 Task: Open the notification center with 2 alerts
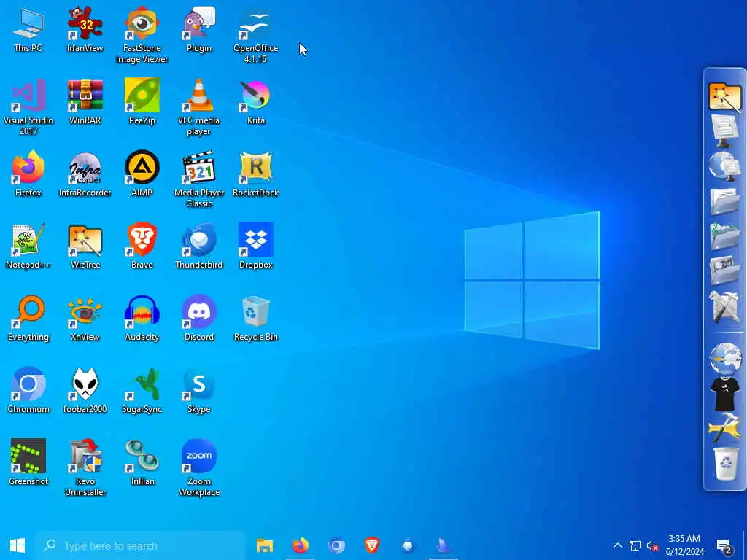tap(724, 545)
